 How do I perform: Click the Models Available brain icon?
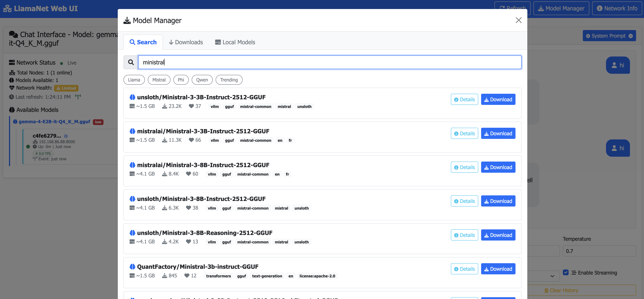12,80
